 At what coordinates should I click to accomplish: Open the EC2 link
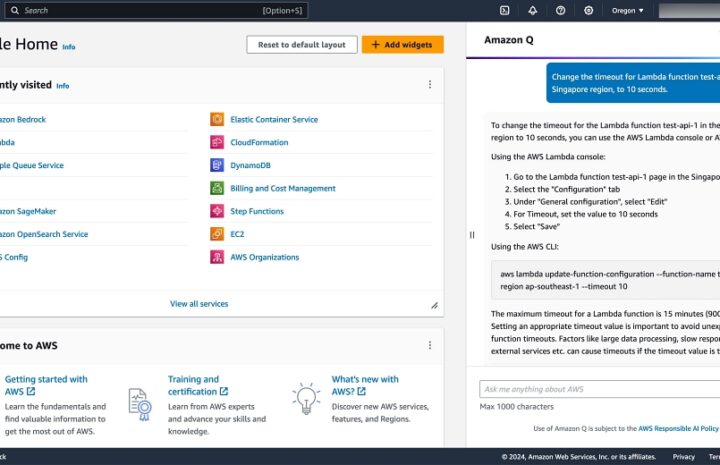pyautogui.click(x=237, y=234)
